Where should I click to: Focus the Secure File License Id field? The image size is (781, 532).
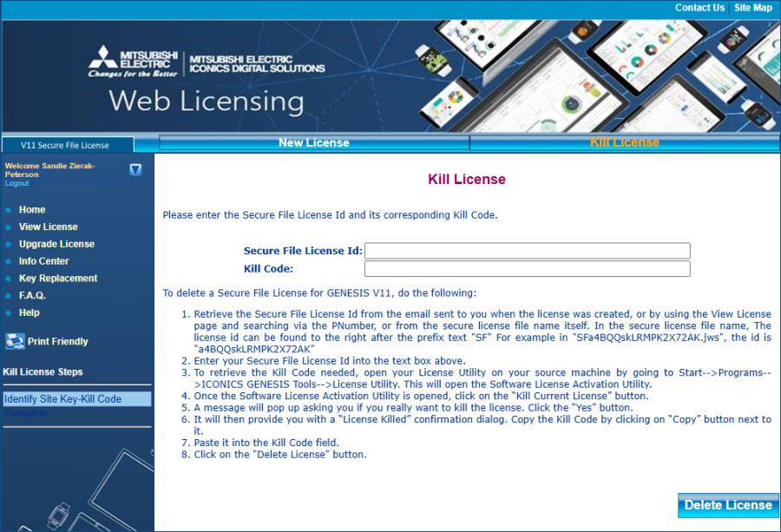click(528, 251)
